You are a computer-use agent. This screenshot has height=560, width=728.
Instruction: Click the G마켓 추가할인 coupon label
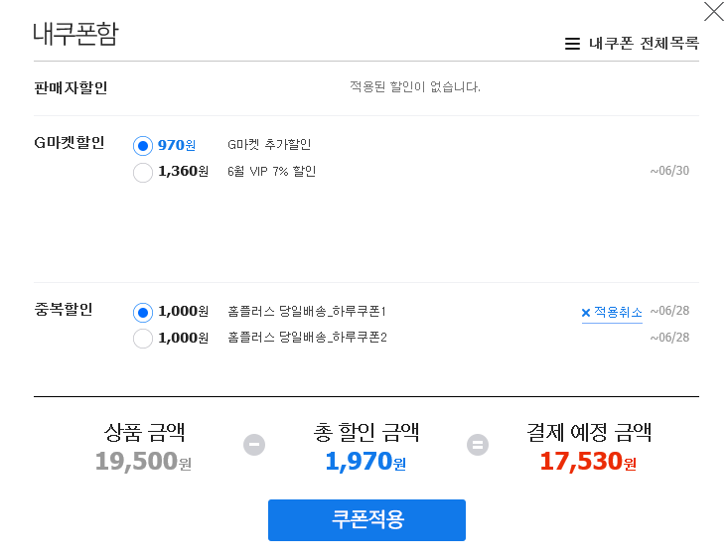coord(269,145)
